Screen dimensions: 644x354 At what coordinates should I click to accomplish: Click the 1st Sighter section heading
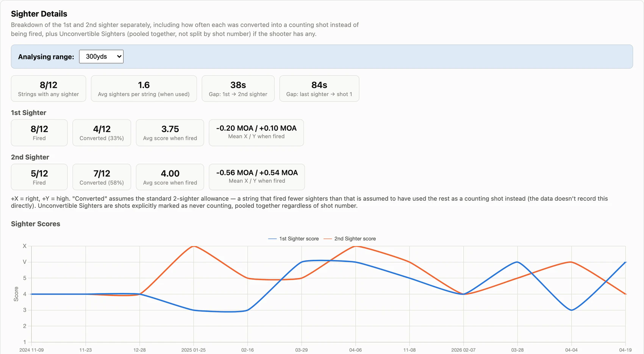coord(28,113)
